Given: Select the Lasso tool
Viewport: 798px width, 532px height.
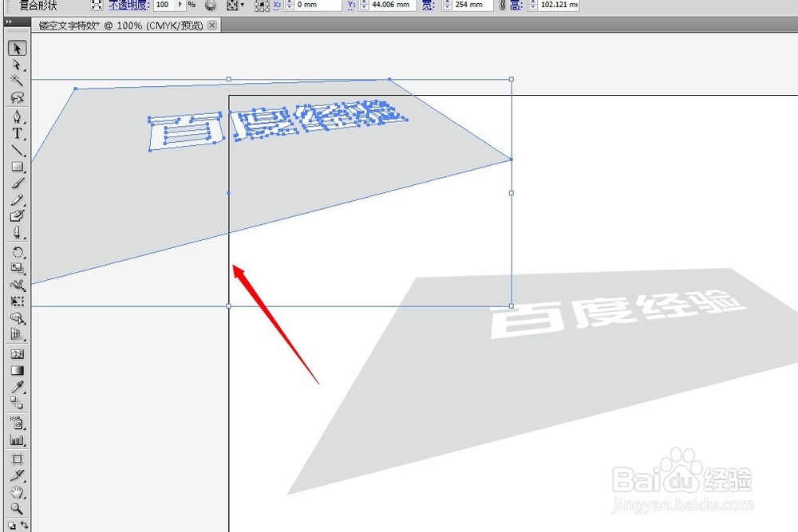Looking at the screenshot, I should coord(18,97).
